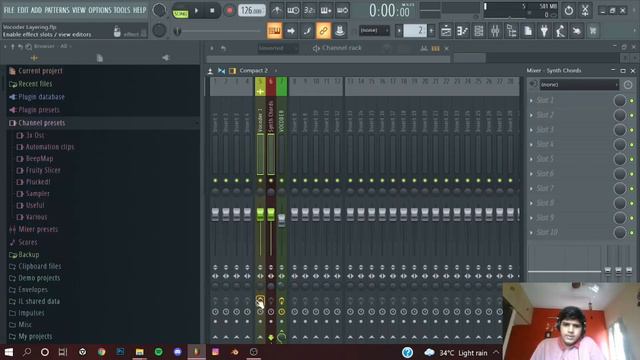Open Mixer presets in browser

coord(38,229)
